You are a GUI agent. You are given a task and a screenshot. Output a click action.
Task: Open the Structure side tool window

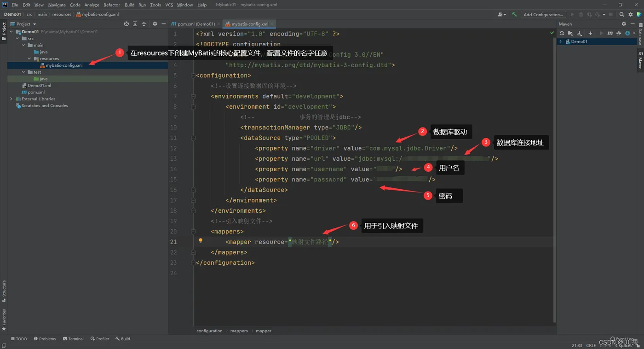[4, 291]
